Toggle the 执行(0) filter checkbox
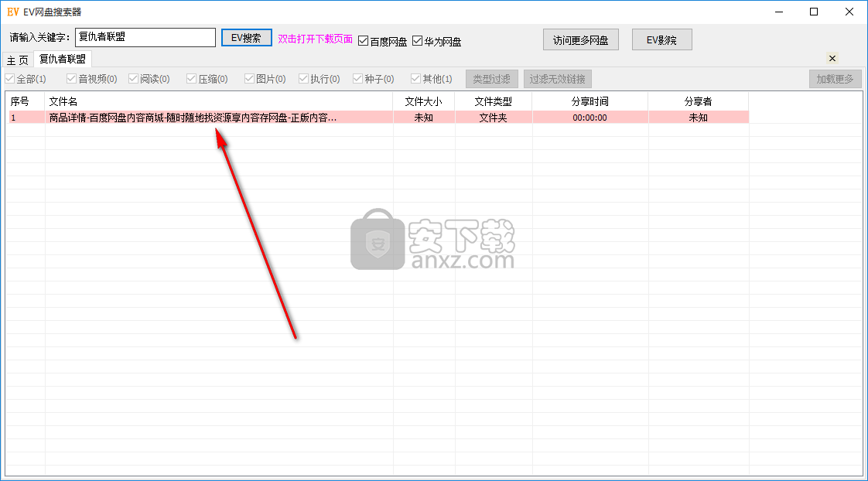Screen dimensions: 868x481 click(319, 79)
